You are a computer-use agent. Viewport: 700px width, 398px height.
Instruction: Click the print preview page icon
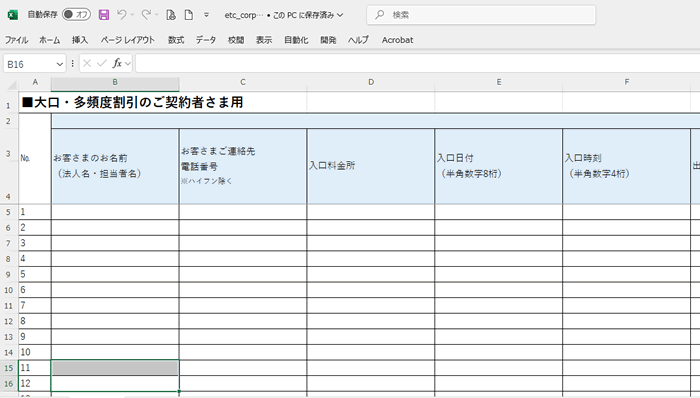pos(171,15)
